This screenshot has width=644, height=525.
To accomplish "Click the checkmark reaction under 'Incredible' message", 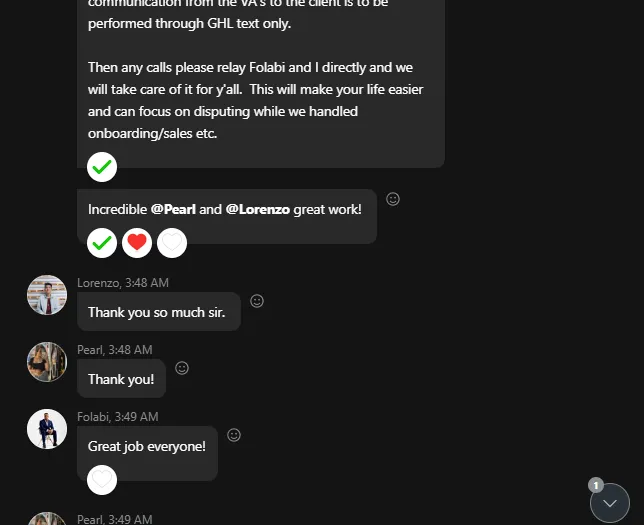I will pyautogui.click(x=102, y=242).
